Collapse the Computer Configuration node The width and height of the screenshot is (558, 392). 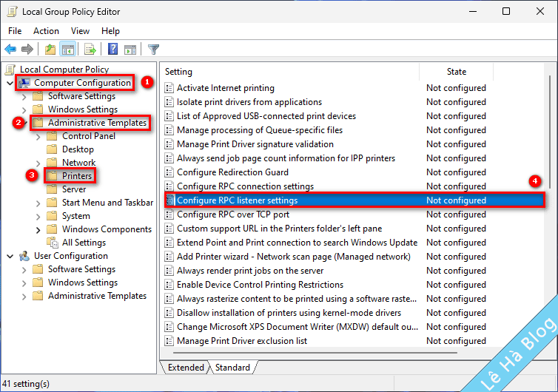point(10,83)
